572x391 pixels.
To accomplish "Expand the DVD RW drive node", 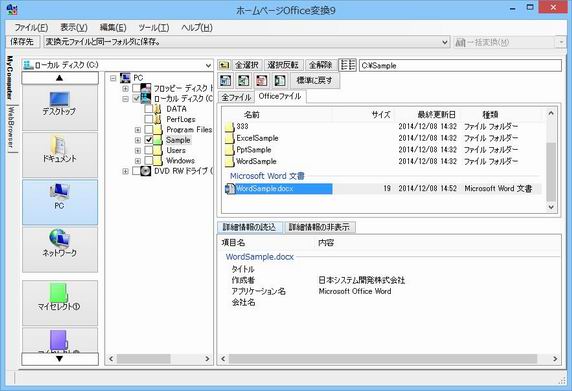I will click(x=125, y=171).
